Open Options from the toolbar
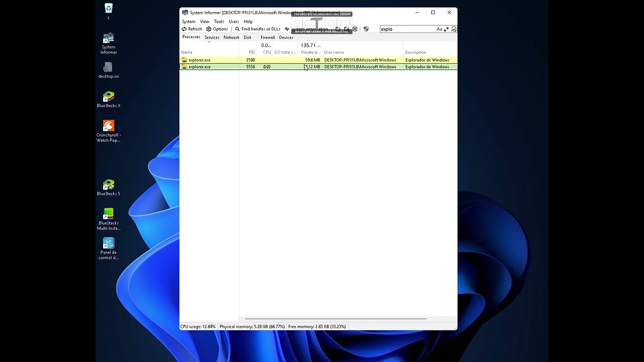The image size is (644, 362). click(x=217, y=29)
